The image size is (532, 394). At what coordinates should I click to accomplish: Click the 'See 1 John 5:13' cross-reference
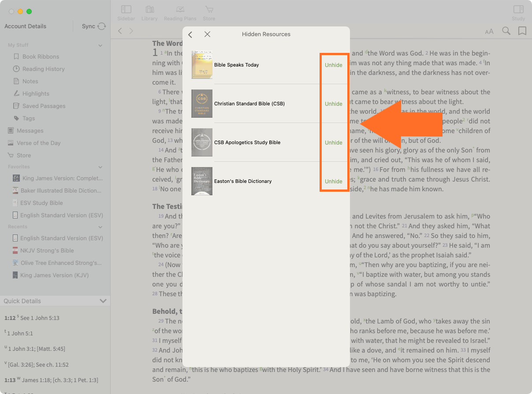40,318
